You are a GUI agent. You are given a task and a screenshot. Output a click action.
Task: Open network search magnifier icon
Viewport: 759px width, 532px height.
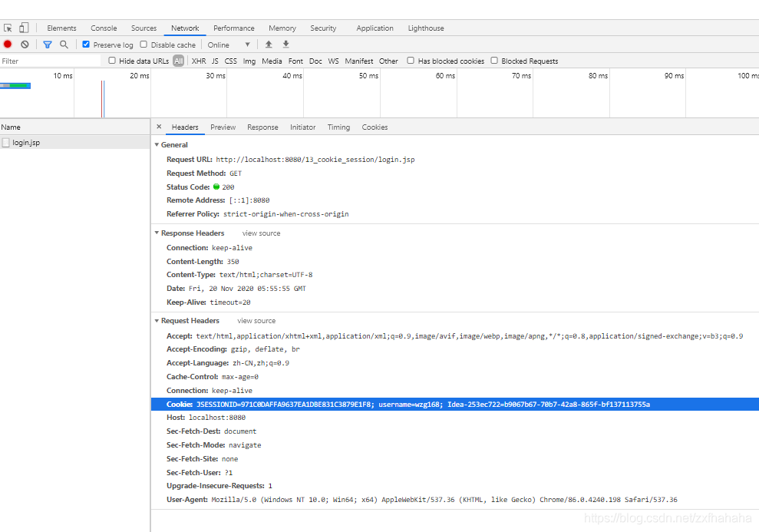point(64,45)
